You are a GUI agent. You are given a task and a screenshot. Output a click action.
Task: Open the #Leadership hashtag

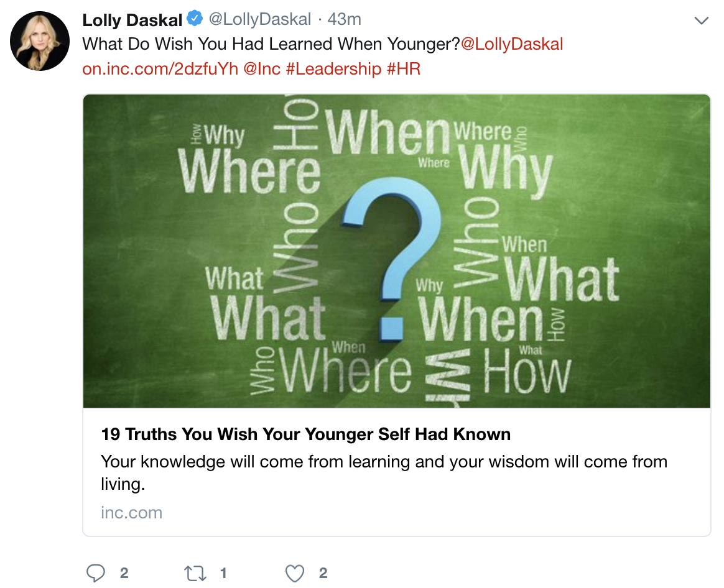point(334,68)
